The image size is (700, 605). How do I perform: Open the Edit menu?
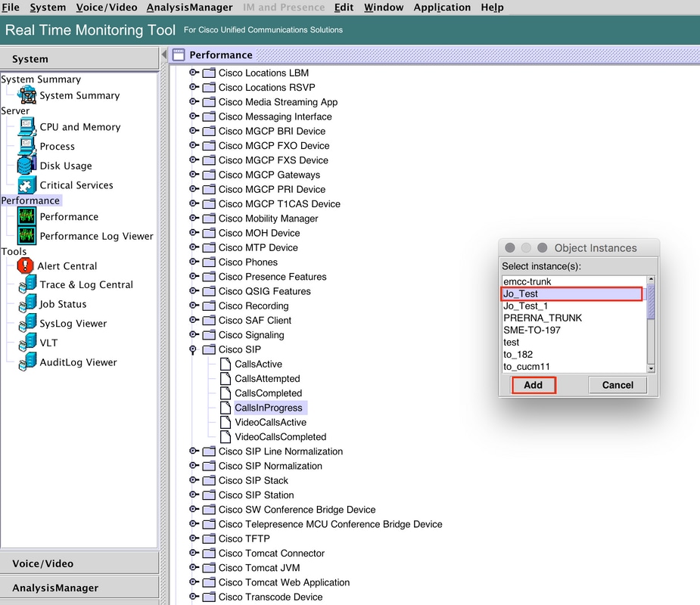344,7
